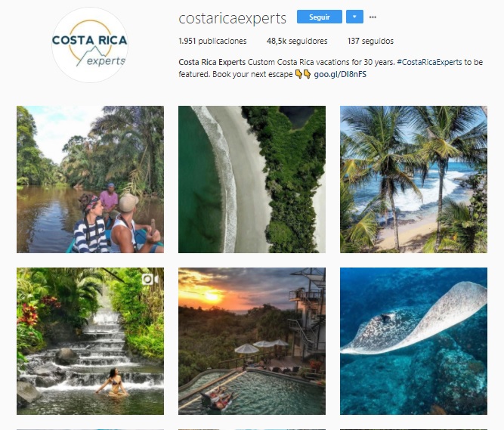Open the three-dot options menu
Image resolution: width=504 pixels, height=430 pixels.
click(x=373, y=17)
